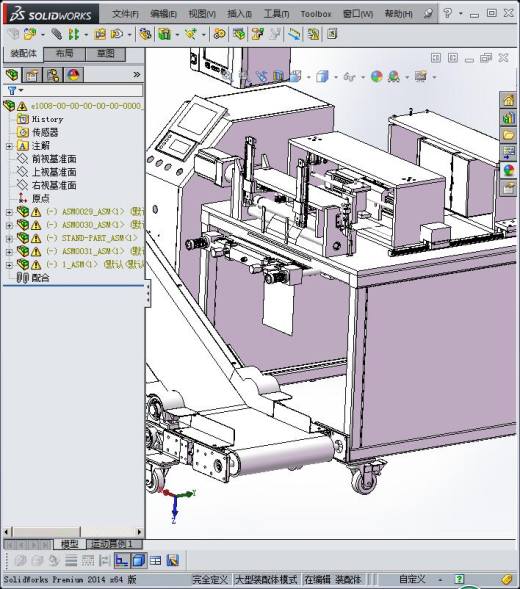Click the Apply Scene icon

[x=394, y=77]
